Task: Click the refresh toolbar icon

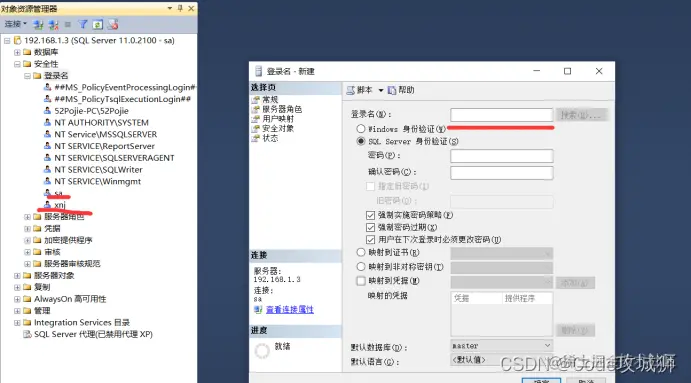Action: pos(97,25)
